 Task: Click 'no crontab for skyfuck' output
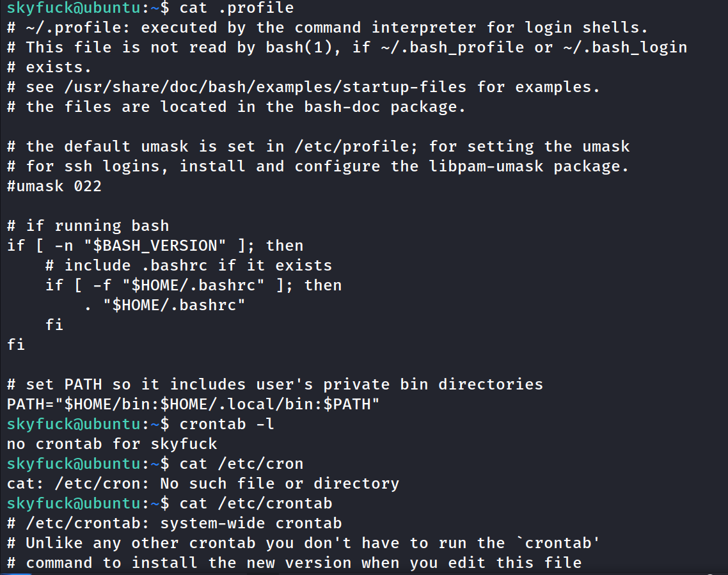point(112,443)
